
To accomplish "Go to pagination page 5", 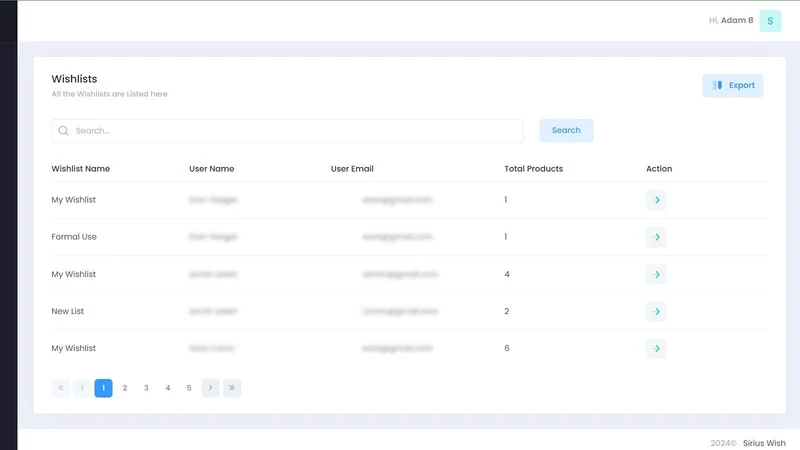I will [189, 388].
